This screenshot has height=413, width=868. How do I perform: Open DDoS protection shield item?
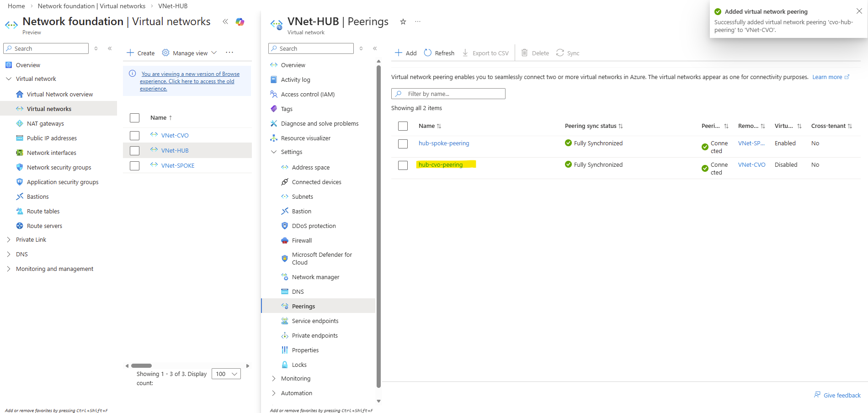click(314, 226)
